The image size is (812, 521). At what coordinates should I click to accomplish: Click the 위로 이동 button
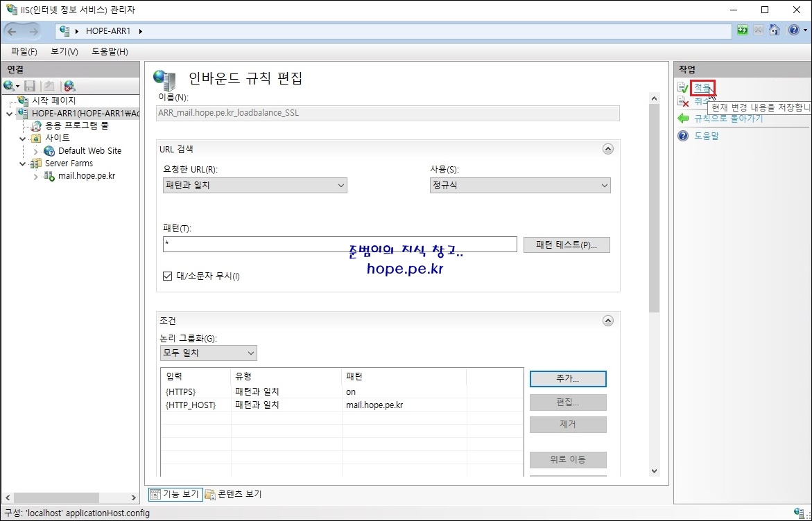(568, 459)
